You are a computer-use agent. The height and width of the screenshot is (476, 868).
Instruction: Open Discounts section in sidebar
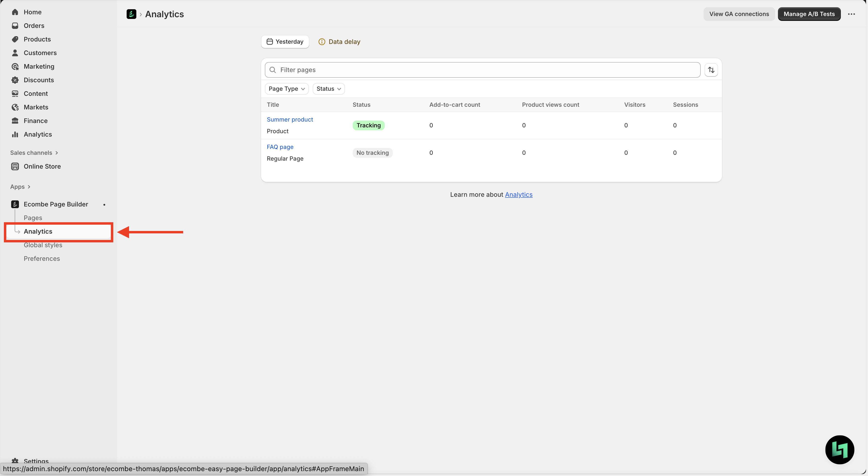pos(39,80)
